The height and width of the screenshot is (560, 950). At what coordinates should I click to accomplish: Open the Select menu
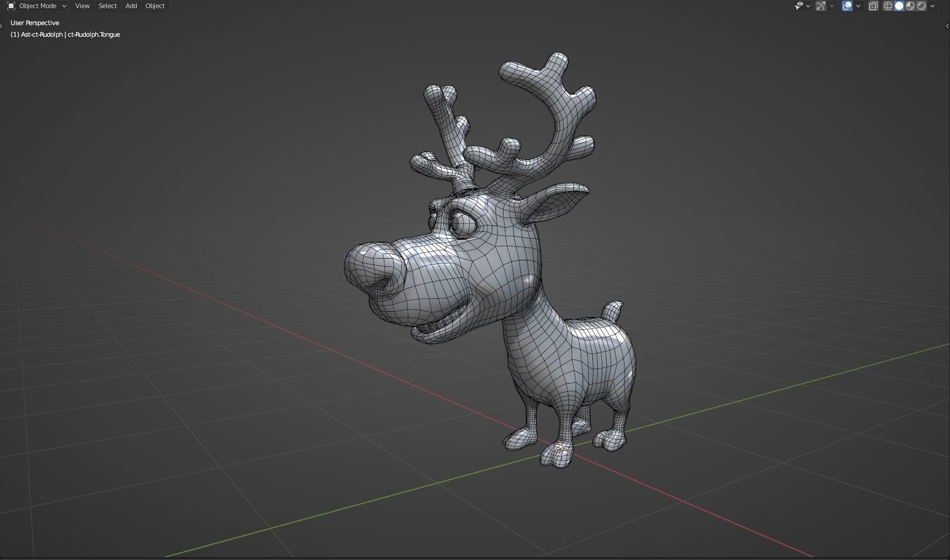(108, 6)
